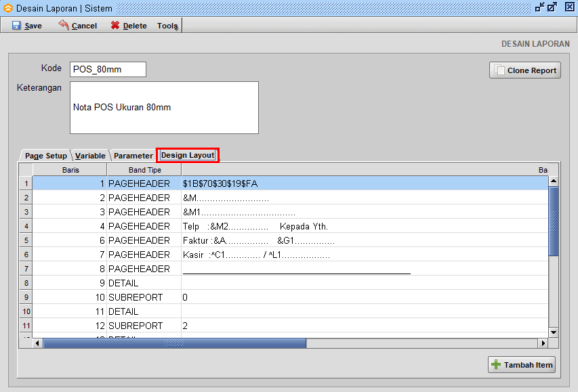Viewport: 578px width, 392px height.
Task: Click vertical scrollbar down arrow
Action: (554, 332)
